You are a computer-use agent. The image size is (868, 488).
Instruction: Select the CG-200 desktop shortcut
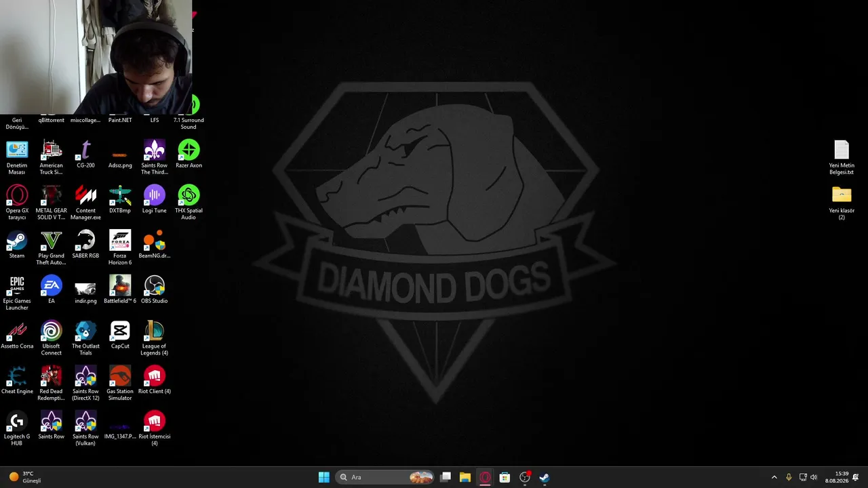(85, 154)
